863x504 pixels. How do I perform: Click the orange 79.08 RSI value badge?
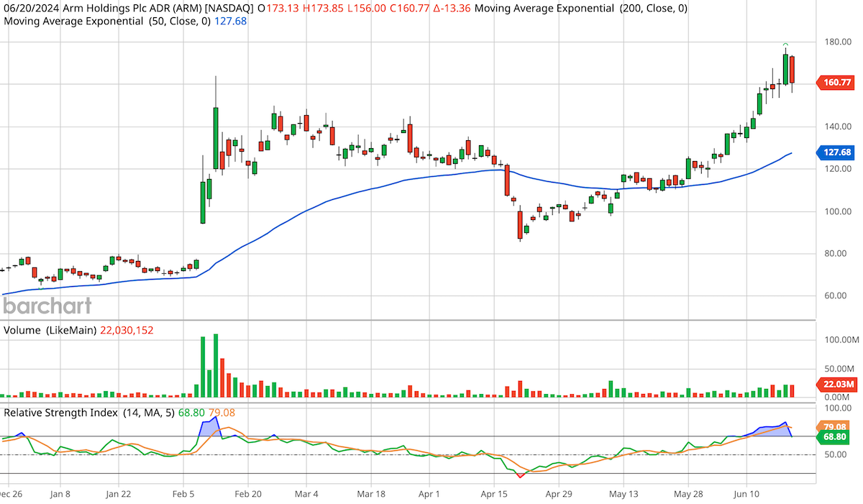coord(834,426)
